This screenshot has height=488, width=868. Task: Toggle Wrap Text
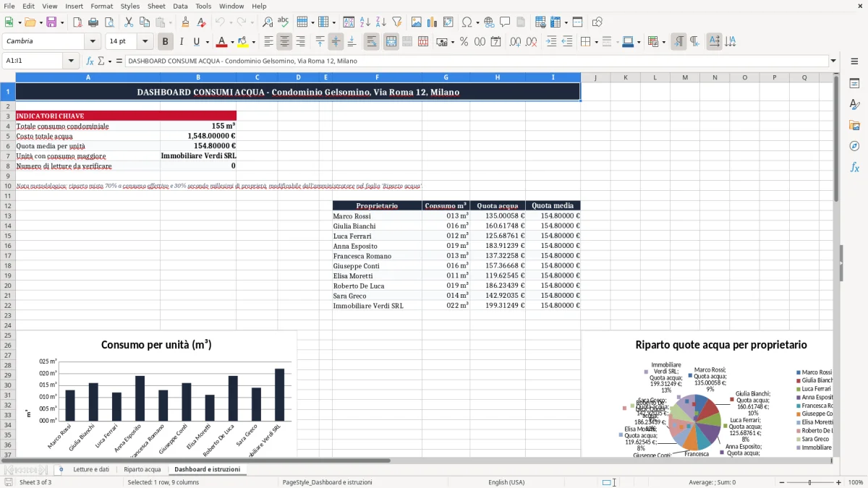pyautogui.click(x=372, y=42)
